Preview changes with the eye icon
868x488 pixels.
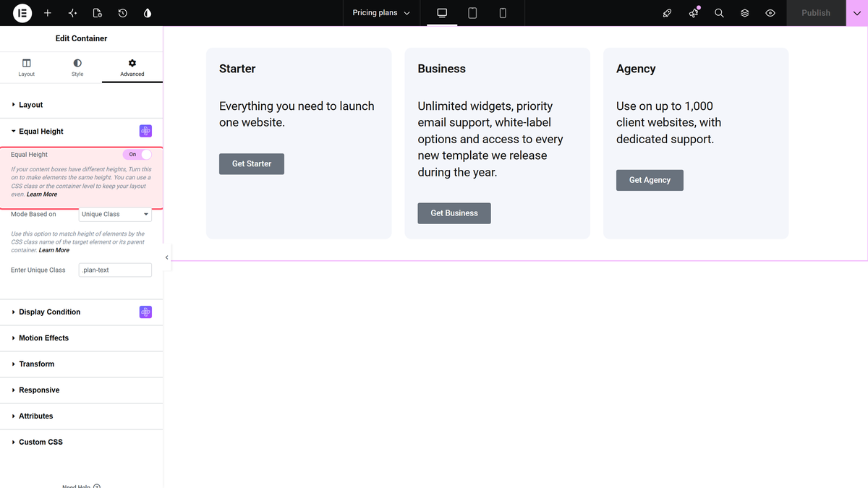tap(770, 13)
